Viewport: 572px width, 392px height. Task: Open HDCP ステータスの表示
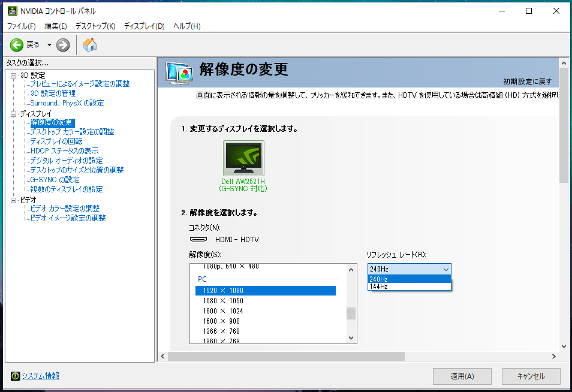tap(64, 151)
